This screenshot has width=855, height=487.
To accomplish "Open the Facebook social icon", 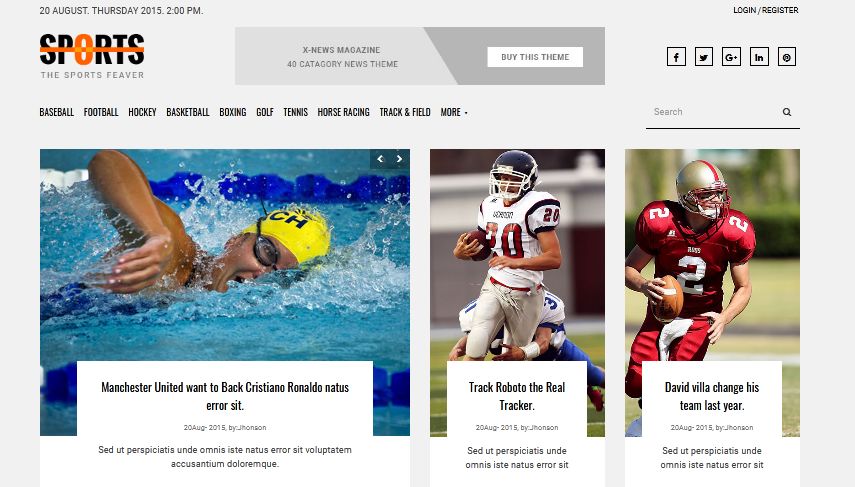I will [676, 57].
